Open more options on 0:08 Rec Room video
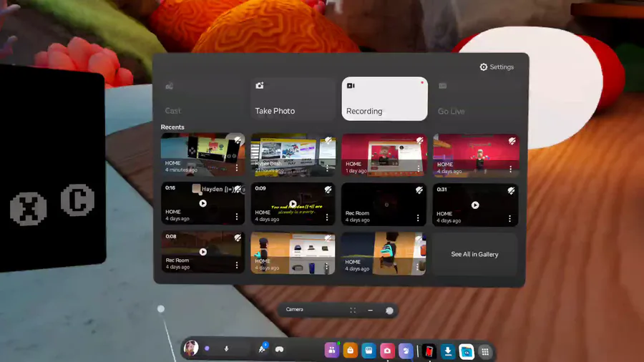 pyautogui.click(x=237, y=265)
